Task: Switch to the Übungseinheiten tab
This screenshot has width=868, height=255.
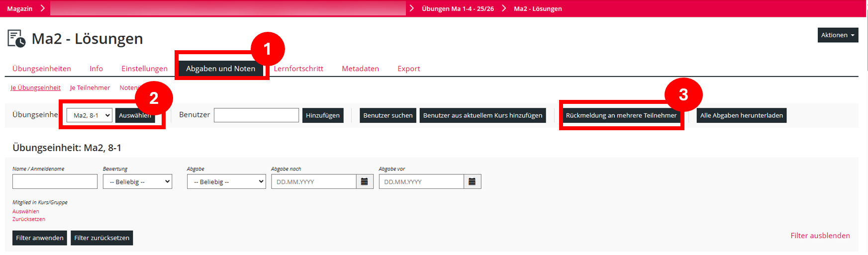Action: (x=42, y=69)
